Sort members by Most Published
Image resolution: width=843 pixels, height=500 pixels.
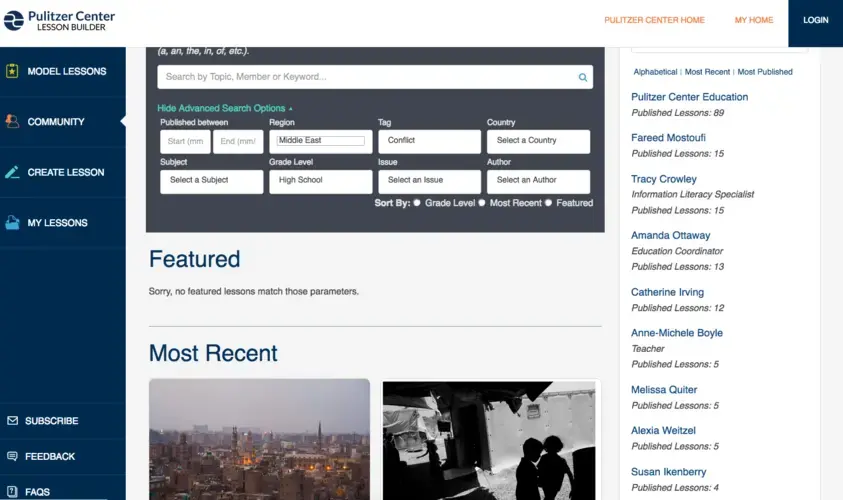tap(765, 72)
